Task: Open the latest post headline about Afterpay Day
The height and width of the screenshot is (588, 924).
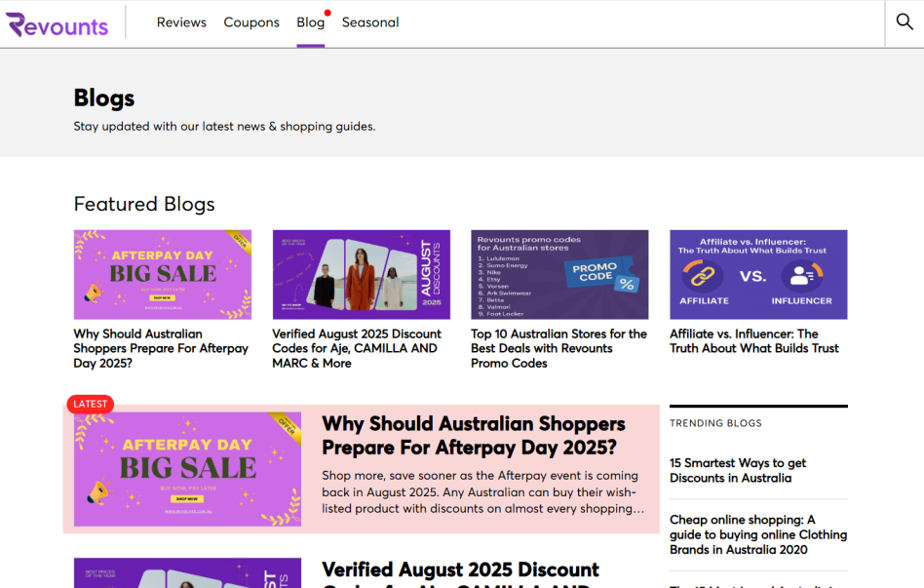Action: tap(473, 435)
